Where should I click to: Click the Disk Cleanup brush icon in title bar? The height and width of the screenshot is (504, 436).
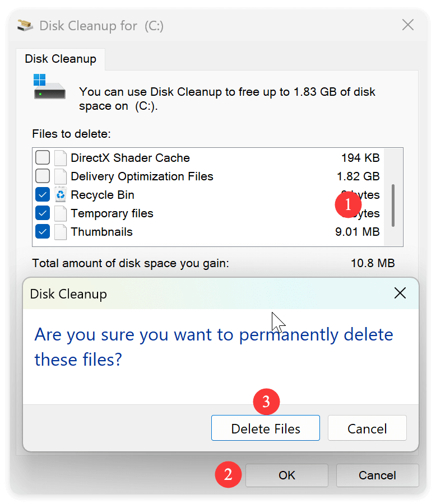25,25
